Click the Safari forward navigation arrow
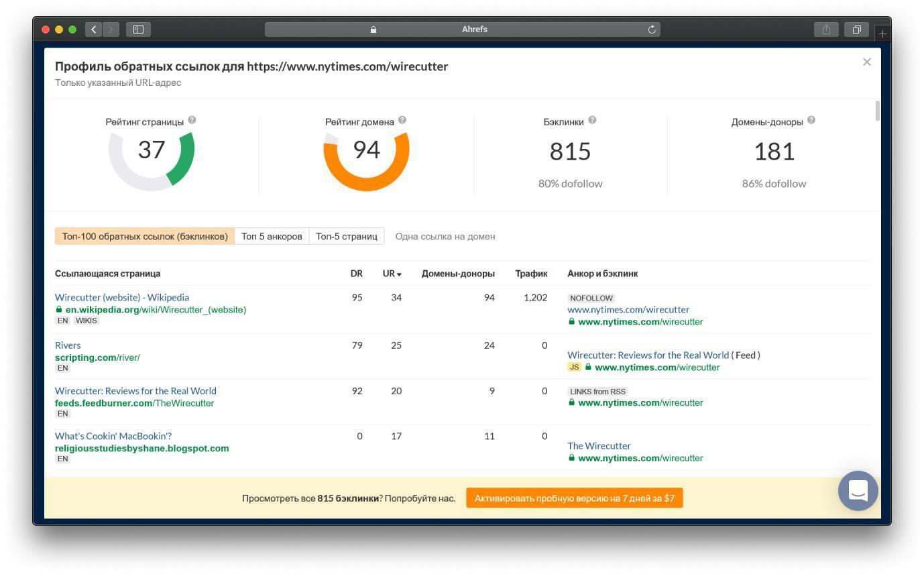Viewport: 924px width, 574px height. click(111, 30)
